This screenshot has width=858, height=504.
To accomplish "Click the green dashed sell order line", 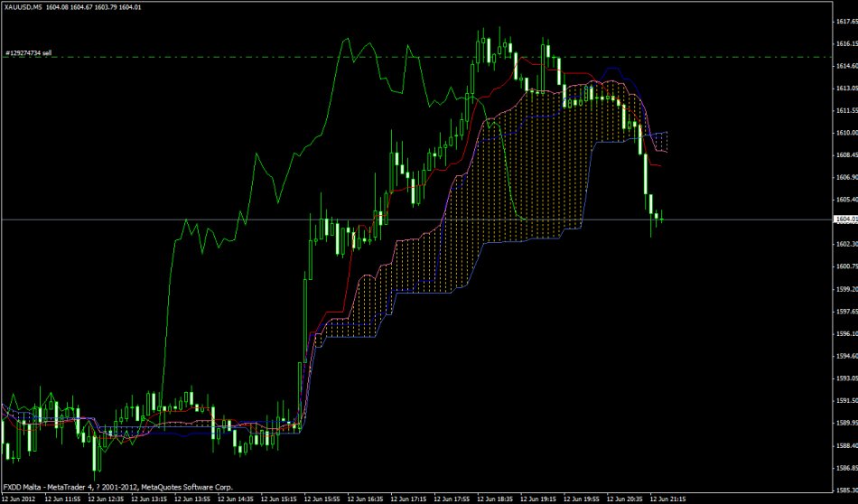I will point(271,57).
